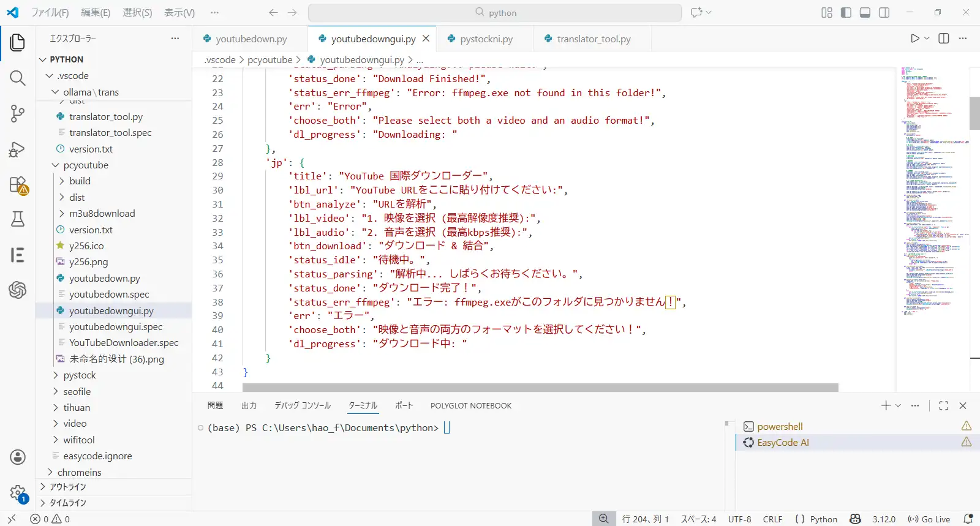The height and width of the screenshot is (526, 980).
Task: Open remote window indicator in status bar
Action: [x=12, y=519]
